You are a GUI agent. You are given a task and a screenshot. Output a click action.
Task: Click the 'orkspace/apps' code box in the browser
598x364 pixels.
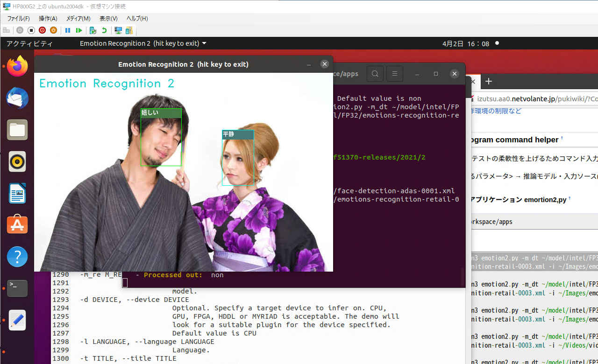(534, 222)
